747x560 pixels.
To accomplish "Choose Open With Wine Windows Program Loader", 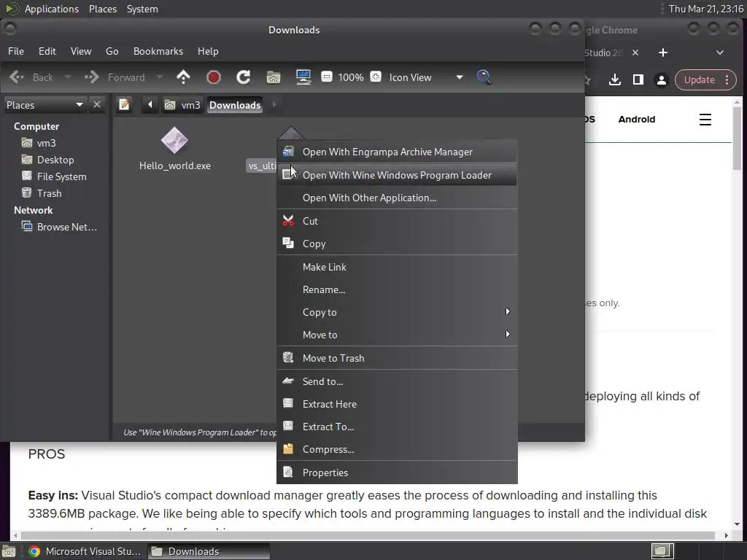I will click(x=397, y=175).
